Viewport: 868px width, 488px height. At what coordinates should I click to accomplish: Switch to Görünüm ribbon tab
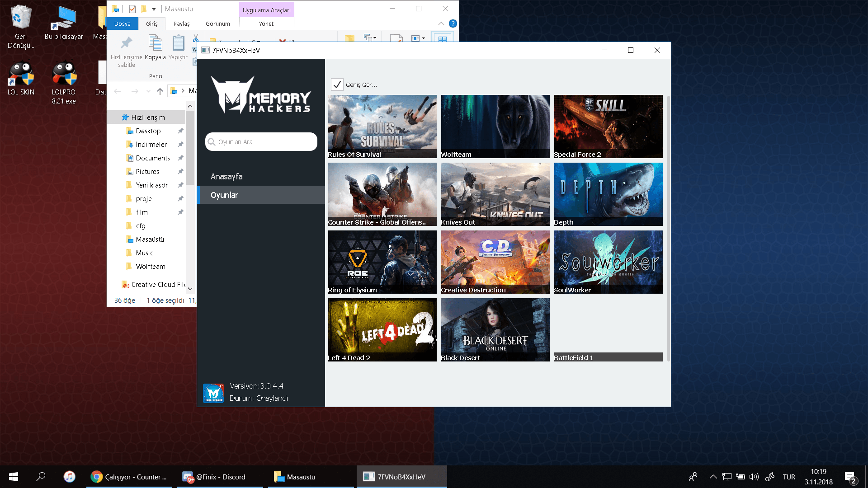coord(218,23)
